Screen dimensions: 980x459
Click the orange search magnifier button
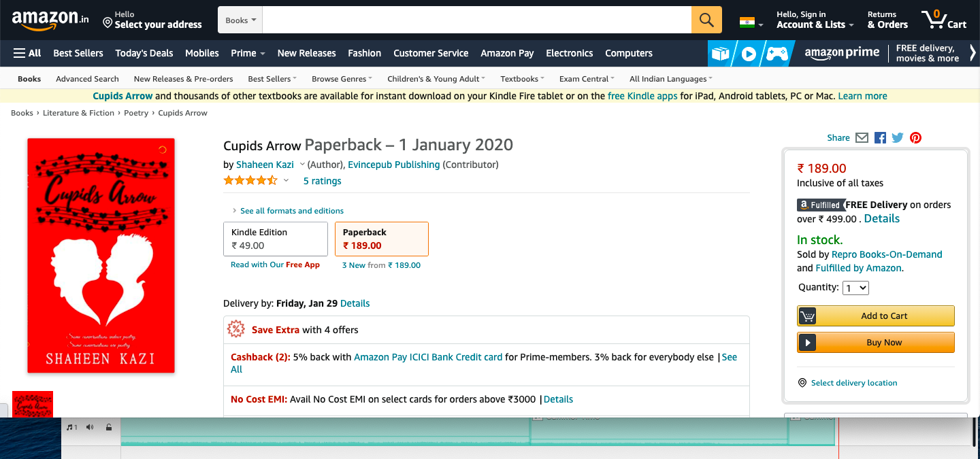706,20
